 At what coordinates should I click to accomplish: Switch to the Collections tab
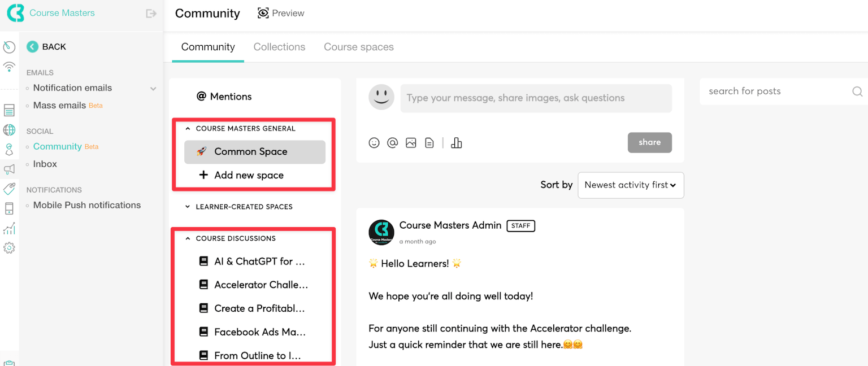coord(279,47)
